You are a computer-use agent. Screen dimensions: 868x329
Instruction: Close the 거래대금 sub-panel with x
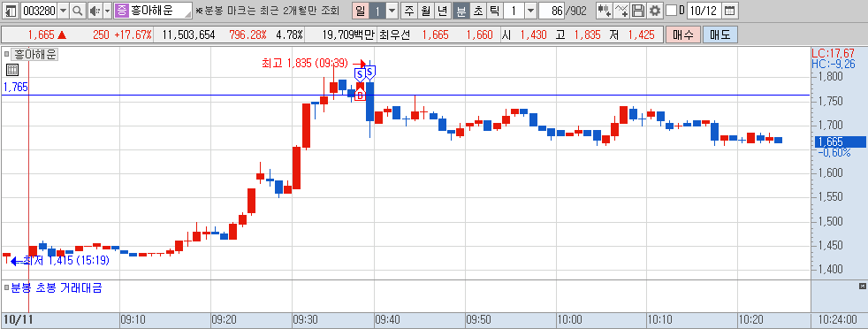pos(862,287)
